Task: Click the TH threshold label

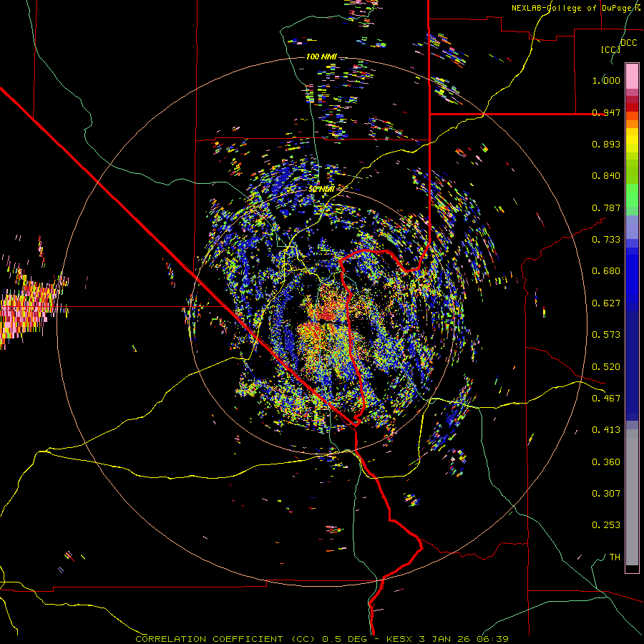Action: pyautogui.click(x=615, y=557)
